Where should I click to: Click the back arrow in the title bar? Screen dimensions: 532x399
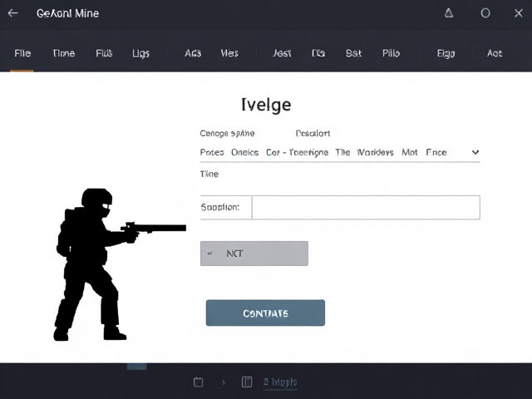(13, 13)
